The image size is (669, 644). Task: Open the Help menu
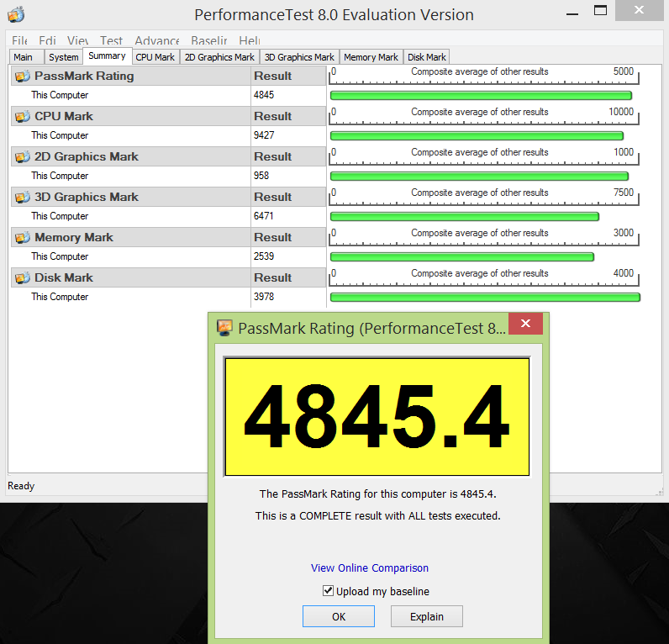click(x=249, y=40)
